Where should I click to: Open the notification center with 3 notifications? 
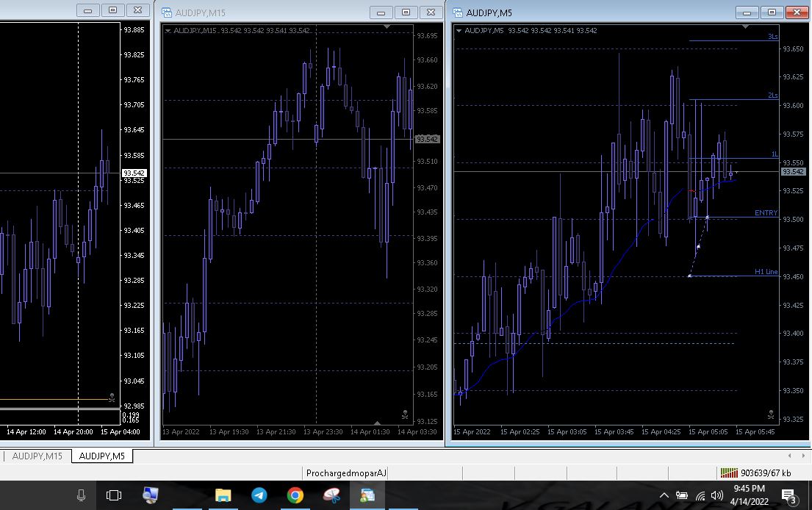pyautogui.click(x=788, y=496)
